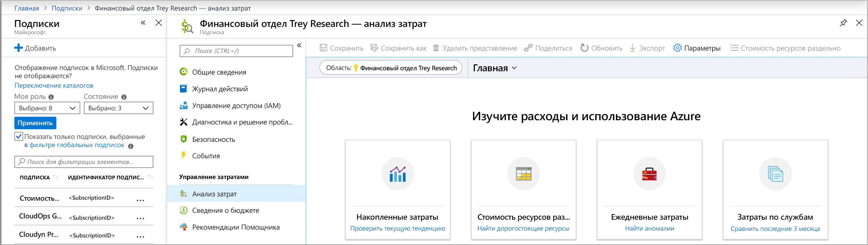Click Главная breadcrumb link
Screen dimensions: 868x245
point(27,8)
